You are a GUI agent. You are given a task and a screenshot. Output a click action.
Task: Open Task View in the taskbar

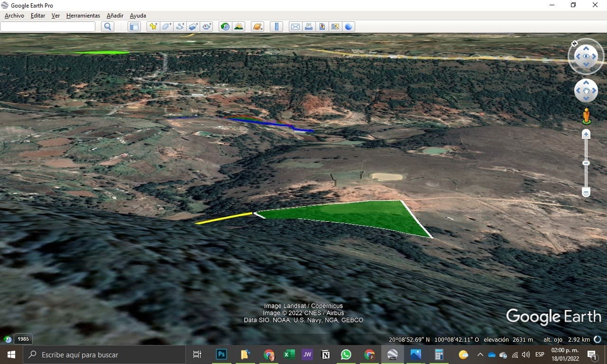pyautogui.click(x=197, y=355)
